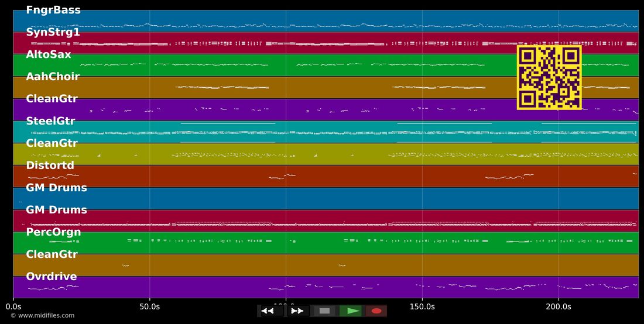Click the 200.0s time axis label
This screenshot has width=644, height=324.
[559, 307]
